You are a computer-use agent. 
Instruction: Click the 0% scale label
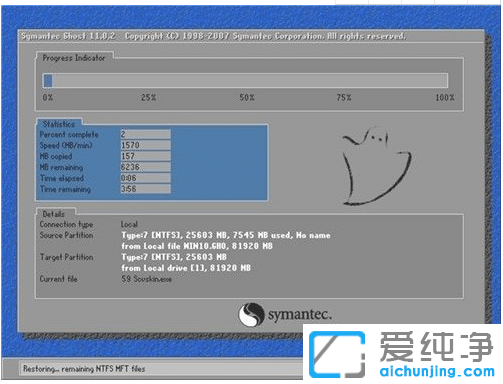pyautogui.click(x=48, y=98)
